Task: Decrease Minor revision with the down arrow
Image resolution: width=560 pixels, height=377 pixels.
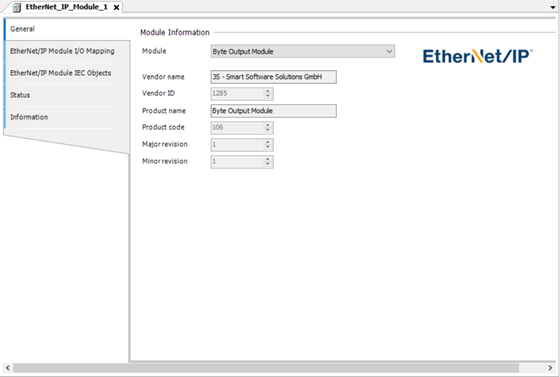Action: [268, 165]
